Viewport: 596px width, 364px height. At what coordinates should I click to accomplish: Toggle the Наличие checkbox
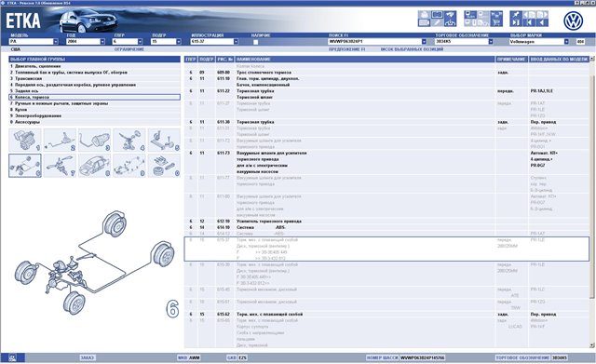pos(255,42)
